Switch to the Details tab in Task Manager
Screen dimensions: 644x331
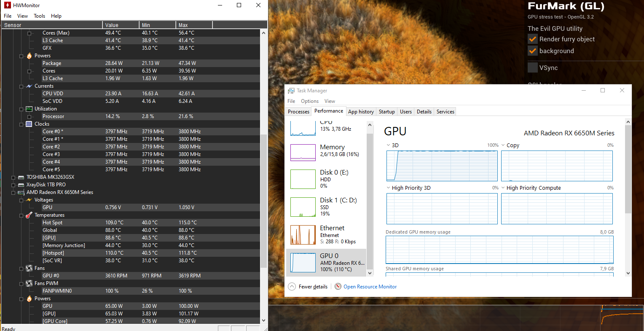(x=424, y=112)
